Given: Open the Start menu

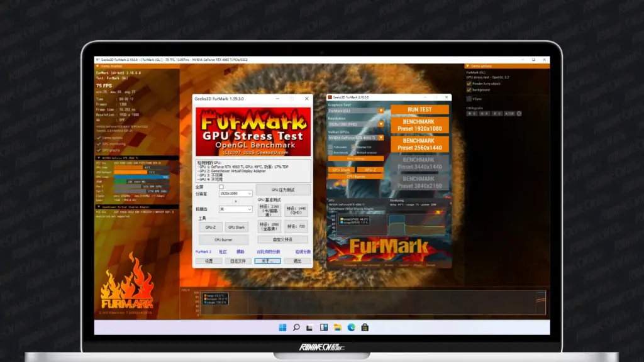Looking at the screenshot, I should (282, 327).
